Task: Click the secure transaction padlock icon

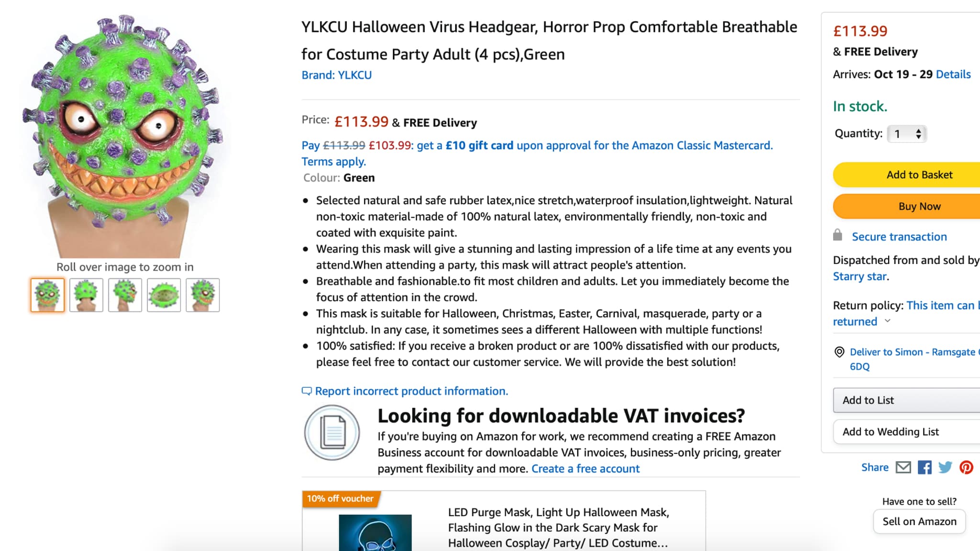Action: (837, 235)
